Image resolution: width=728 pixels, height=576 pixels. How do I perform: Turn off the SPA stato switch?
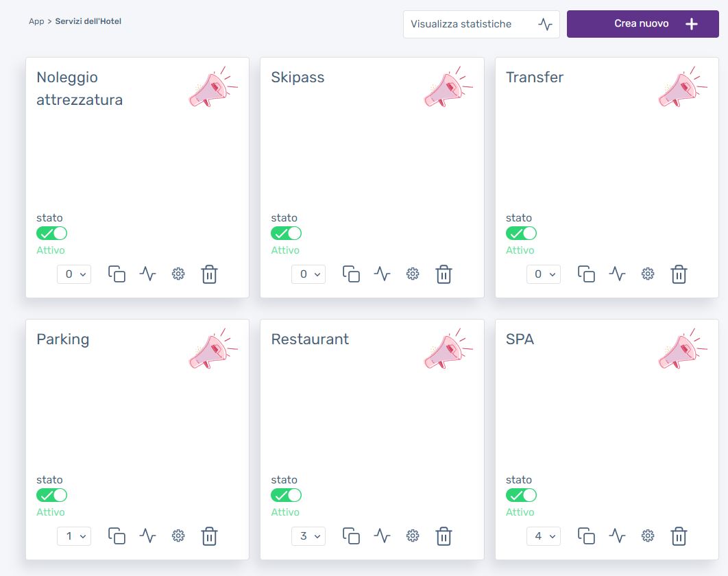pyautogui.click(x=521, y=495)
